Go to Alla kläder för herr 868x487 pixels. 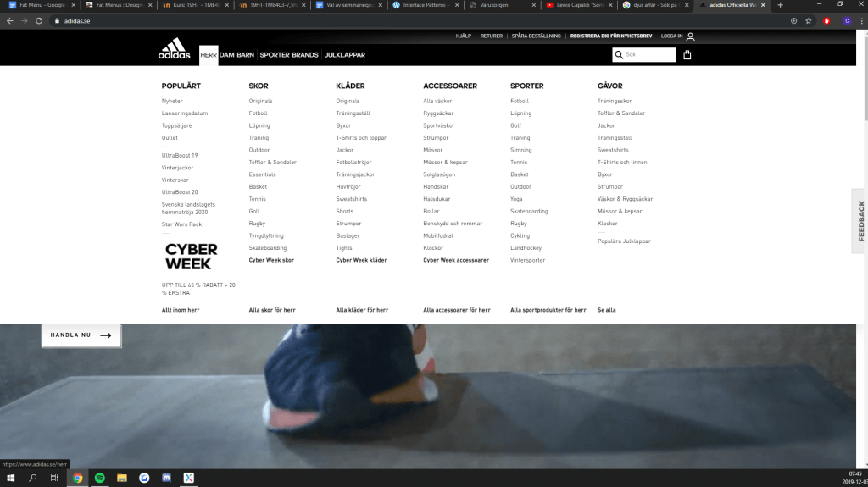(x=362, y=310)
